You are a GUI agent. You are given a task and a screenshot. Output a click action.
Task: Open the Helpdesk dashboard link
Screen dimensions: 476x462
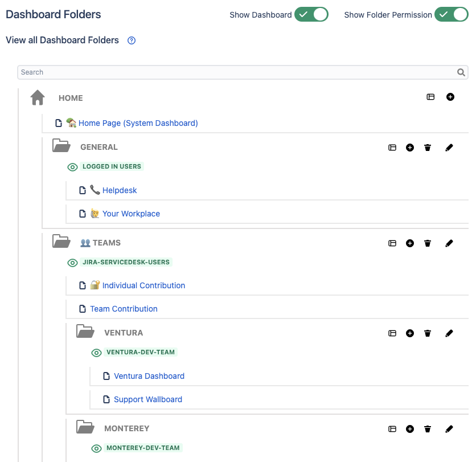point(120,190)
